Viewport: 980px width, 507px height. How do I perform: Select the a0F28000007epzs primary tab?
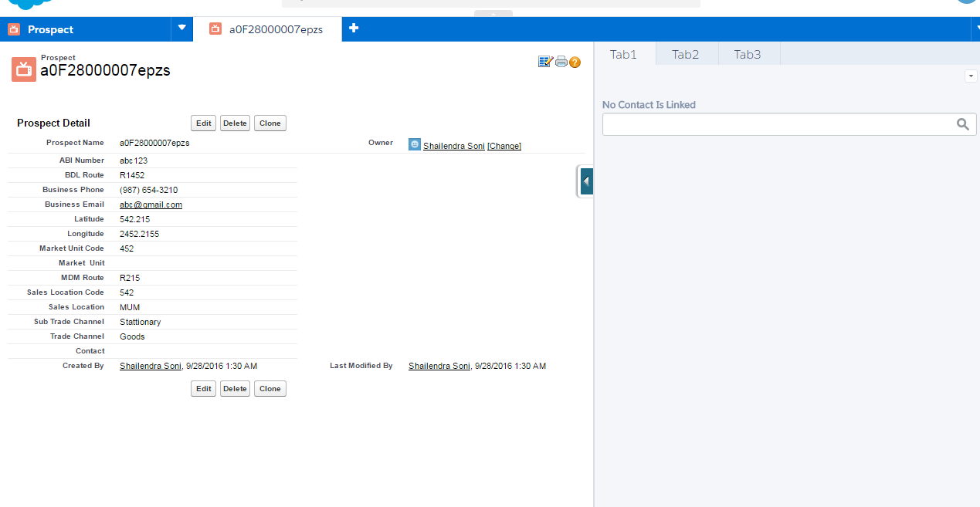tap(267, 29)
